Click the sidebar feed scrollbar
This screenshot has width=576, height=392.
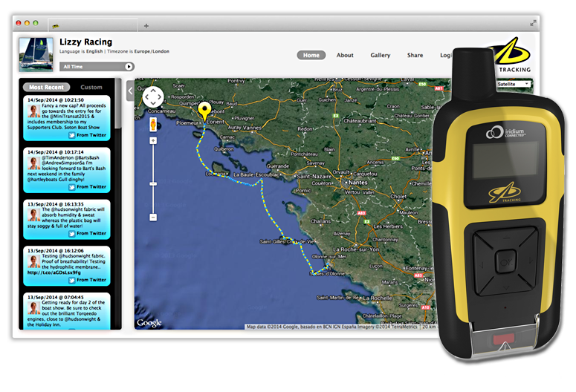coord(118,104)
